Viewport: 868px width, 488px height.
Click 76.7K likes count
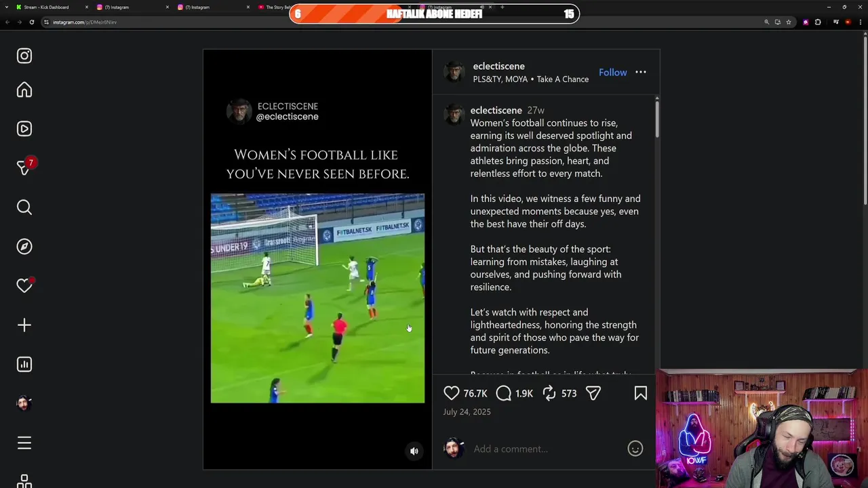475,394
